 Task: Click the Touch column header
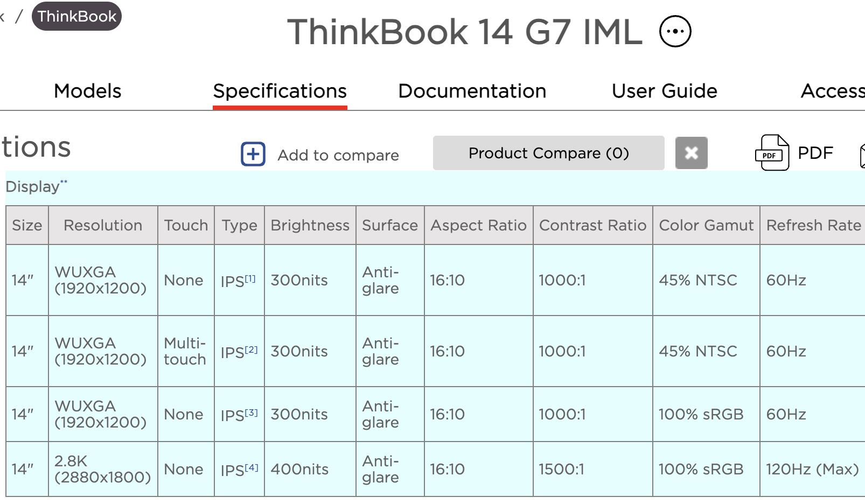click(186, 225)
